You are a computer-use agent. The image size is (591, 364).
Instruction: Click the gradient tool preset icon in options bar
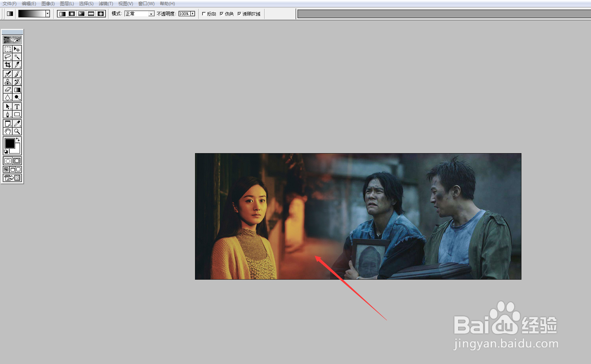tap(10, 14)
